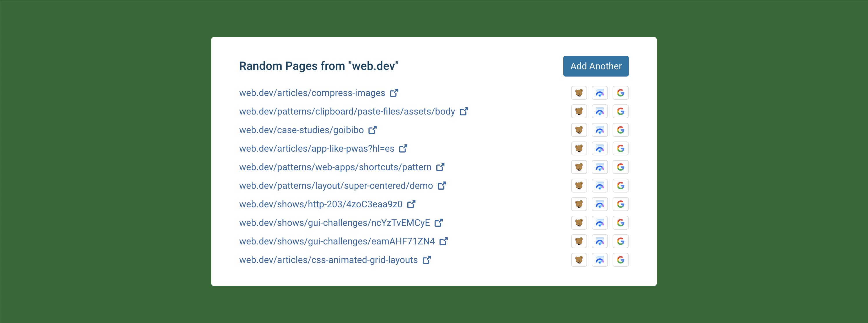Click the bear icon for http-203/4zoC3eaa9z0

tap(579, 204)
